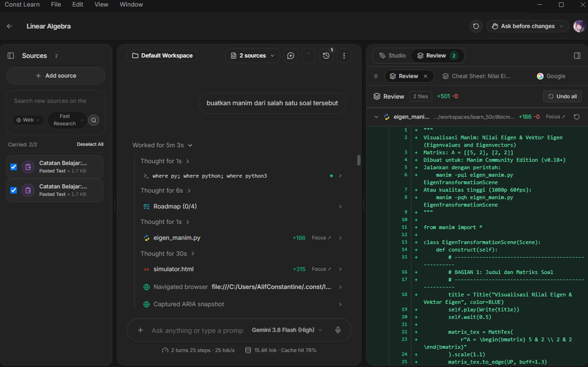The width and height of the screenshot is (588, 367).
Task: Click Focus in the review file header
Action: (555, 117)
